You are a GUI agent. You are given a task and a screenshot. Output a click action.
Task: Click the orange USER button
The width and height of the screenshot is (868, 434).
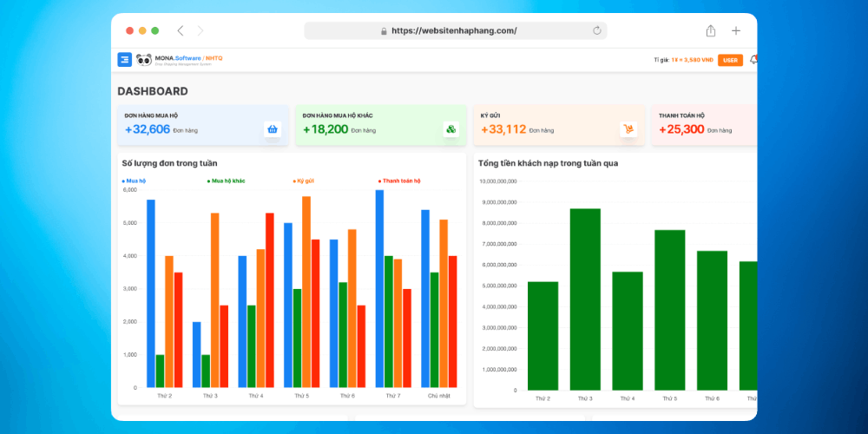click(730, 60)
